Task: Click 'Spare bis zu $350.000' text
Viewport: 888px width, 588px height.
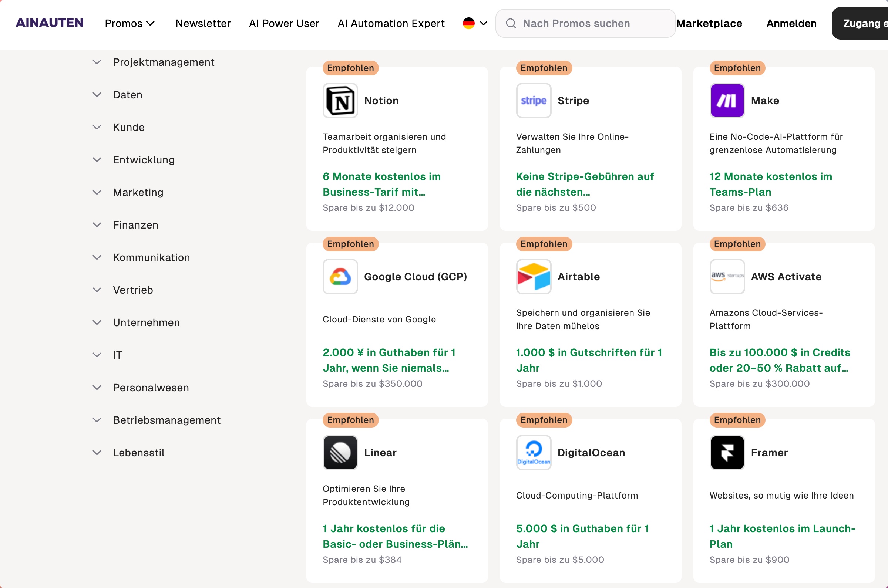Action: [x=373, y=383]
